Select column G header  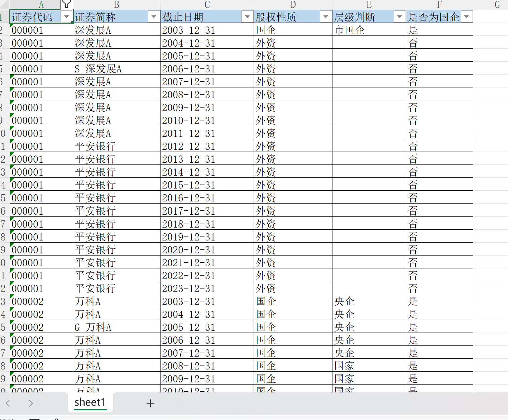point(497,5)
